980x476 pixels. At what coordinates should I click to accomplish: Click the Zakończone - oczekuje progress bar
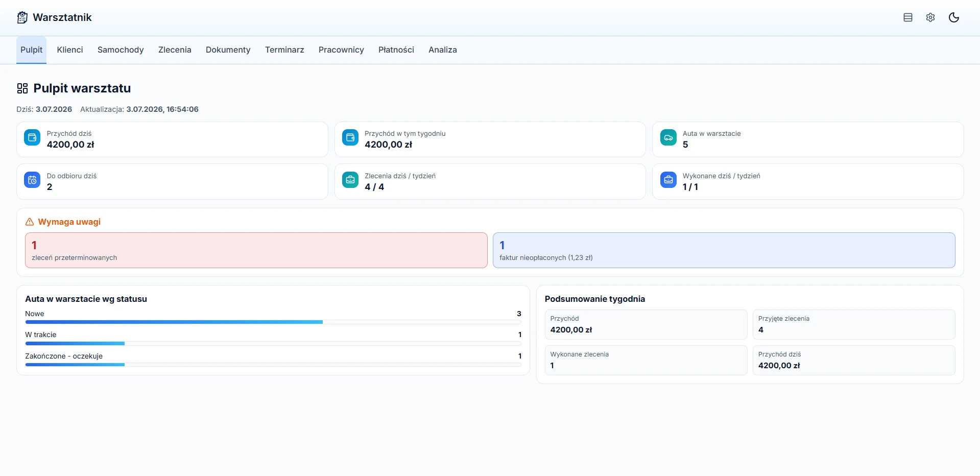[x=273, y=365]
